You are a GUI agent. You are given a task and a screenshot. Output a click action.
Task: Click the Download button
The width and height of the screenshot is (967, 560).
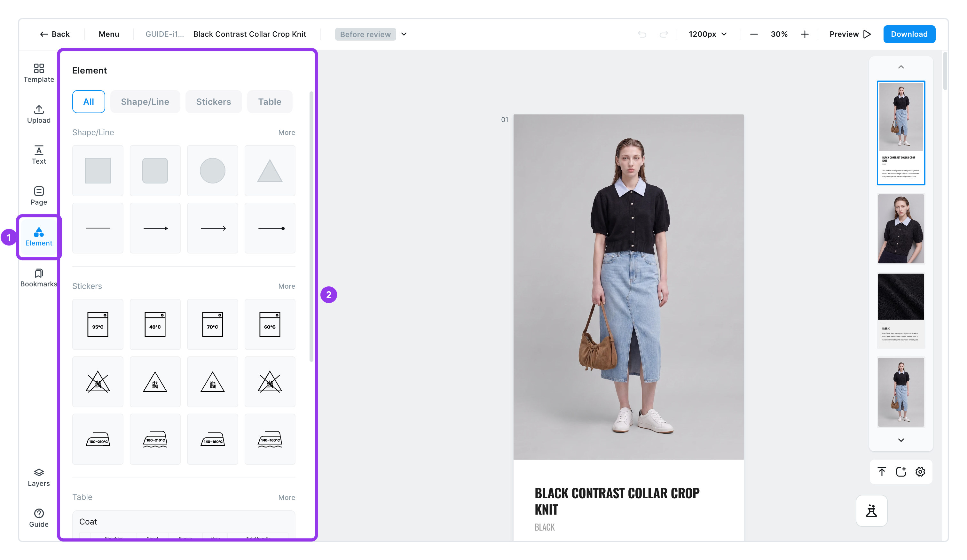click(909, 34)
